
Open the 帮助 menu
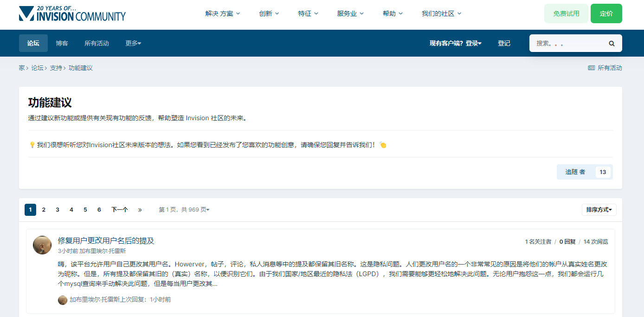(392, 13)
